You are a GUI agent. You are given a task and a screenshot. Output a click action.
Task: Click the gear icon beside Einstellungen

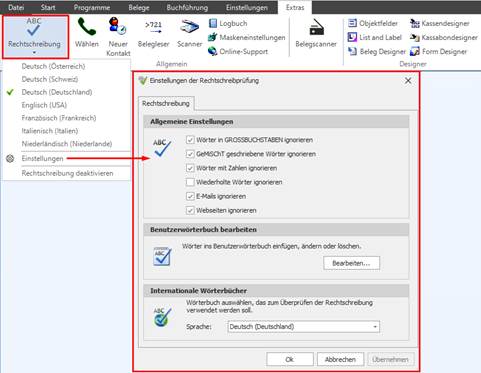click(10, 159)
